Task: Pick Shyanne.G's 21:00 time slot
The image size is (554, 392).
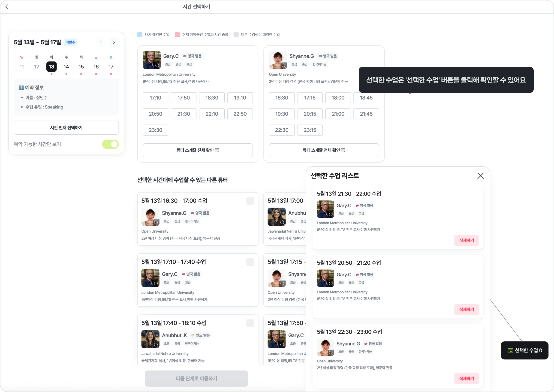Action: [338, 114]
